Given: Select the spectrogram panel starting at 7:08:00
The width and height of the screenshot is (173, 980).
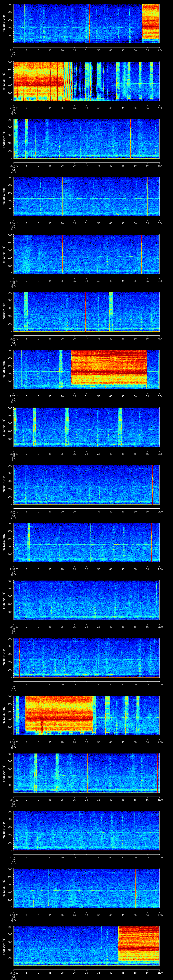Looking at the screenshot, I should 87,427.
